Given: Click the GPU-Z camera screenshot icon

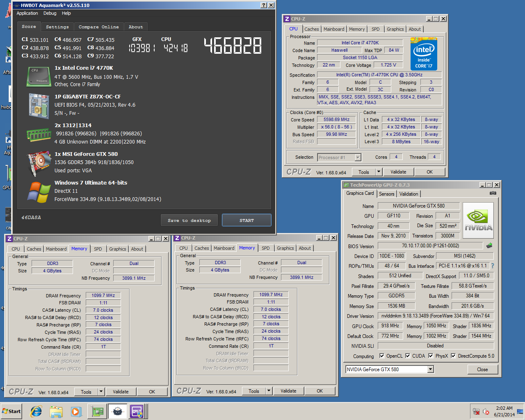Looking at the screenshot, I should pyautogui.click(x=493, y=193).
